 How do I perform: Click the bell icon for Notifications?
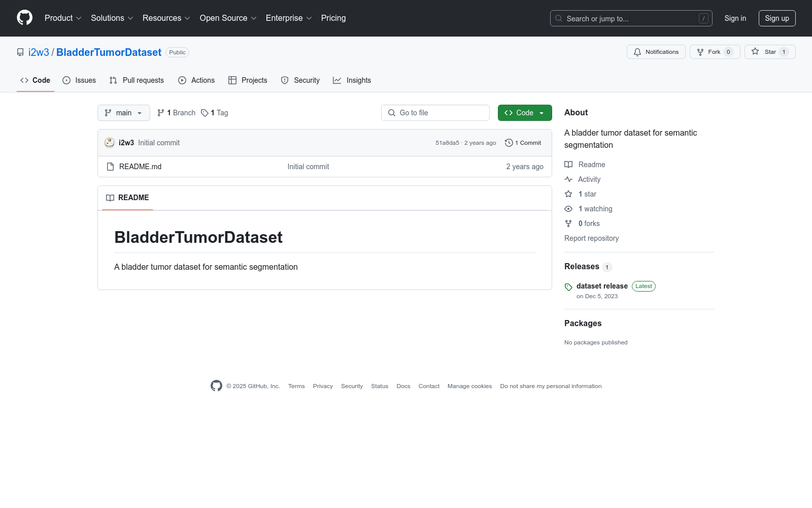coord(637,52)
